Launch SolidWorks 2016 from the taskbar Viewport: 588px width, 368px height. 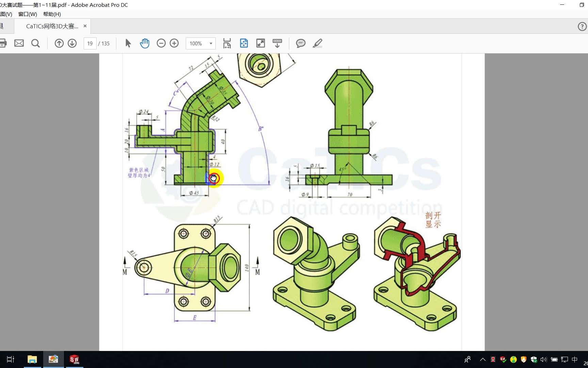point(75,359)
